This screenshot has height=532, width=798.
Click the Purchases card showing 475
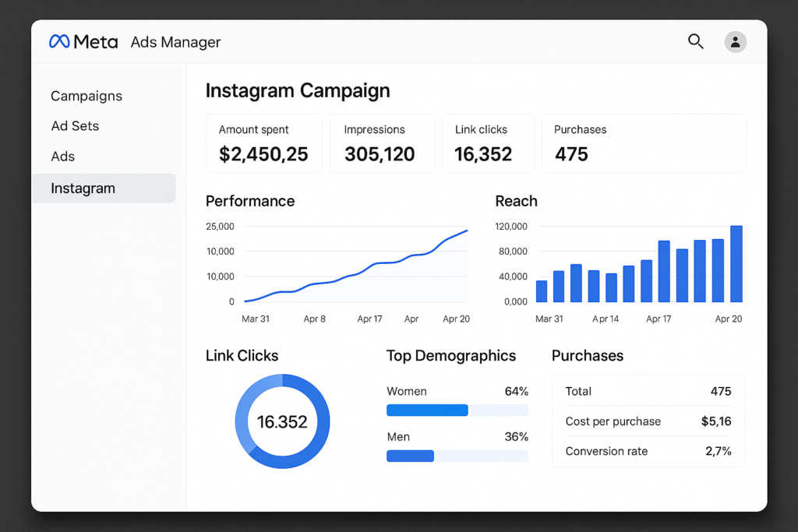(644, 143)
